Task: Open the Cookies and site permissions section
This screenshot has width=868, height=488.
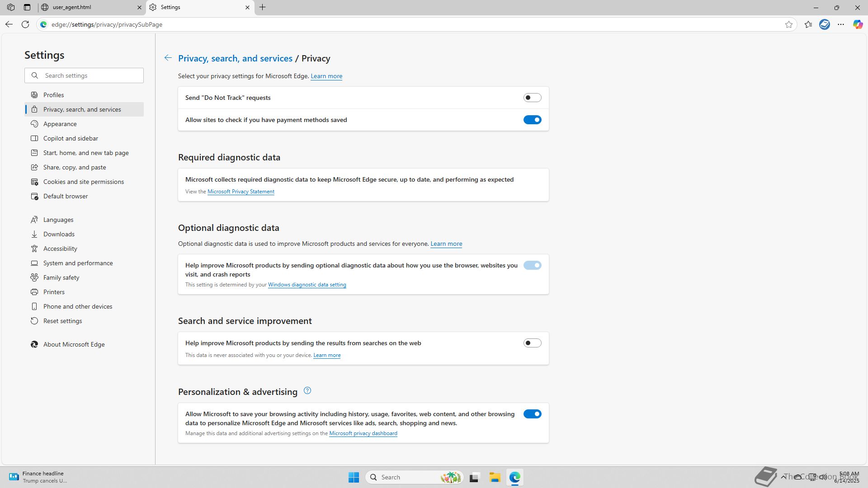Action: tap(83, 182)
